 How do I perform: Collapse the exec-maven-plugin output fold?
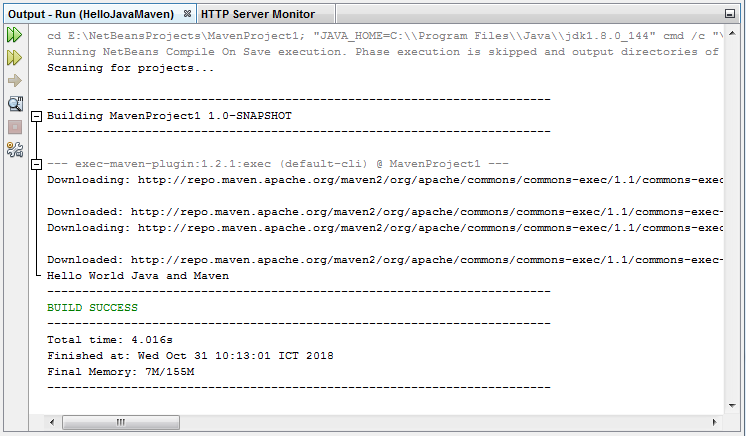pyautogui.click(x=37, y=164)
